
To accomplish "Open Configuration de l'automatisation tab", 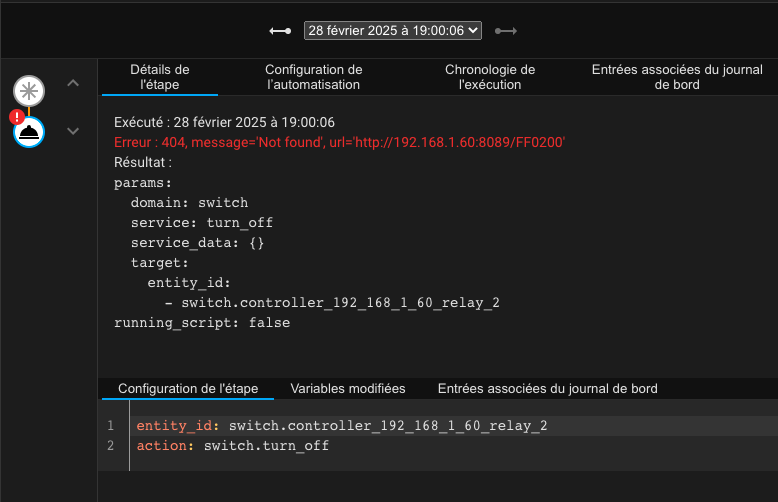I will click(313, 77).
